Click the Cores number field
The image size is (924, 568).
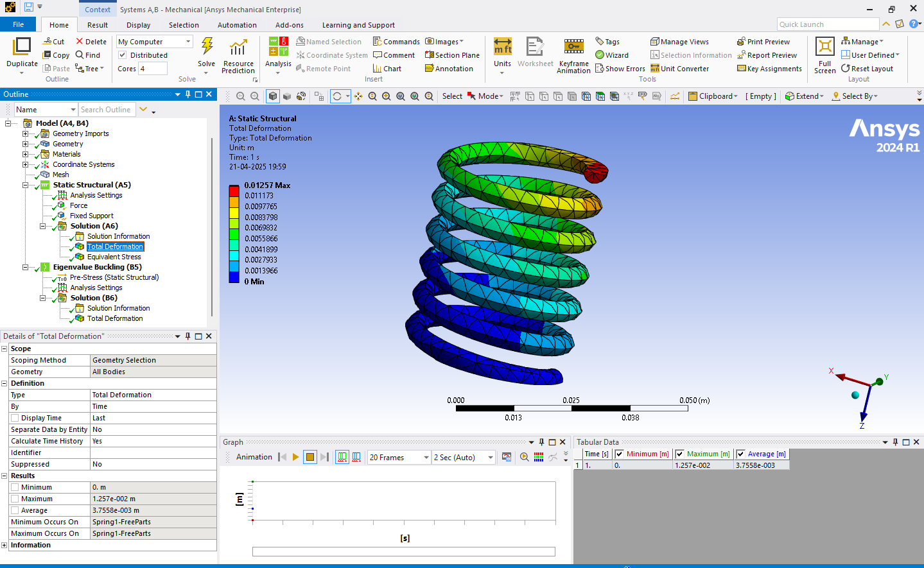tap(153, 69)
